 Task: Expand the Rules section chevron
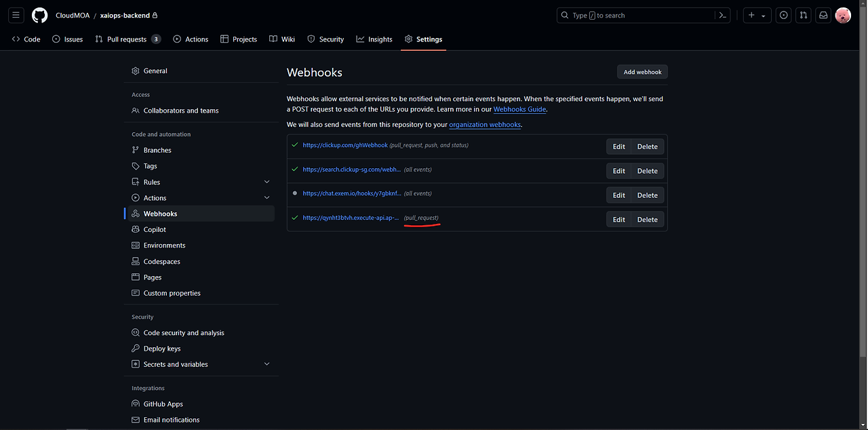coord(267,182)
